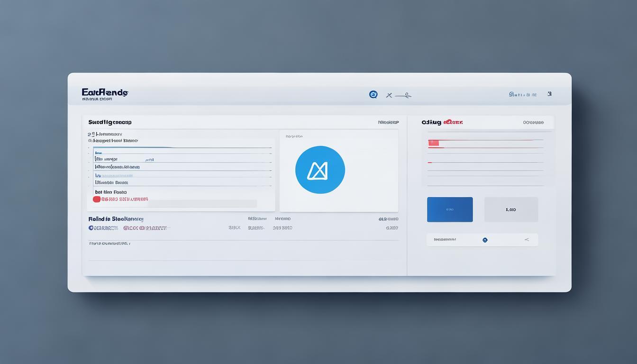Click the small icon at the header's far right
The image size is (637, 364).
549,94
